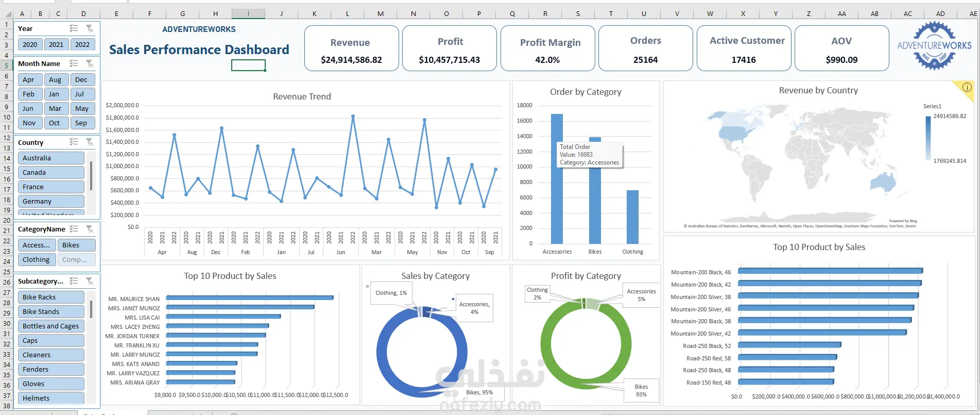Select column I header

click(248, 14)
